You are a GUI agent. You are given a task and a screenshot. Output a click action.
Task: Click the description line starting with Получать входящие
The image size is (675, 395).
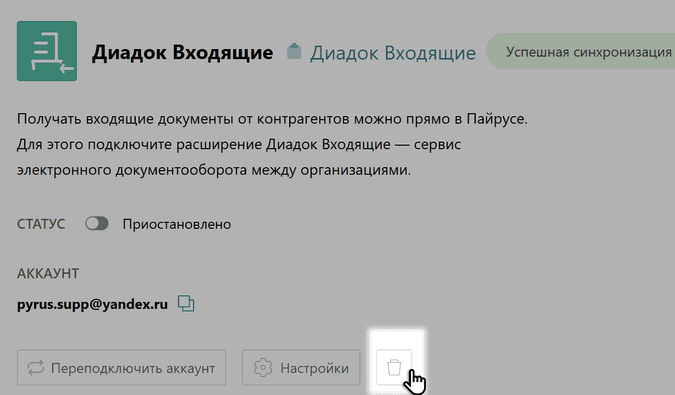tap(272, 119)
